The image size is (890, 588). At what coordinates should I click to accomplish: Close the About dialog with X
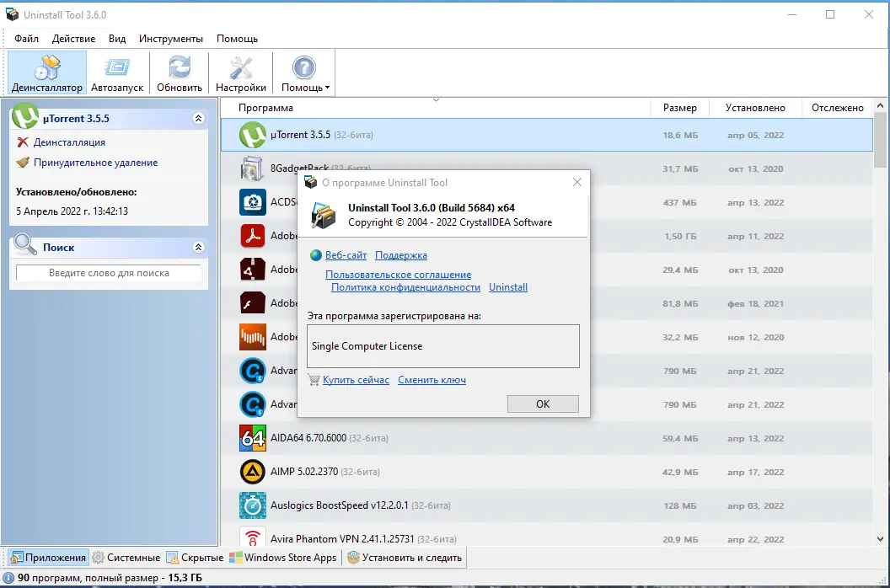(576, 182)
